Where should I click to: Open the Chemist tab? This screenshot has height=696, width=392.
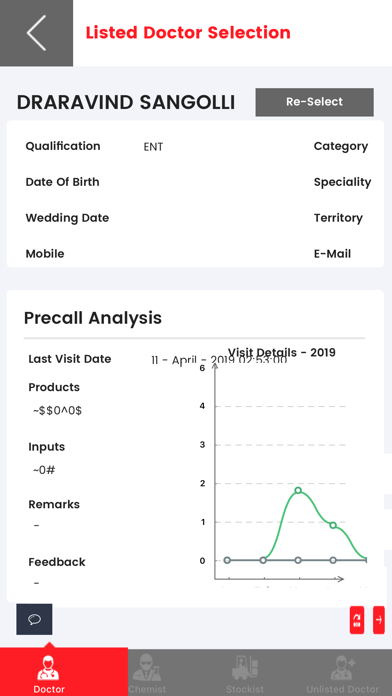147,672
